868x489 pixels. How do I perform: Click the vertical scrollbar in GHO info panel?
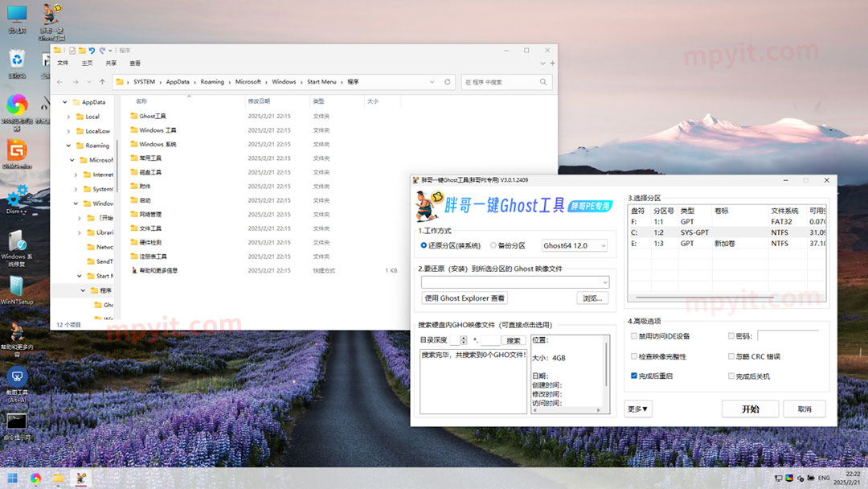pyautogui.click(x=606, y=364)
